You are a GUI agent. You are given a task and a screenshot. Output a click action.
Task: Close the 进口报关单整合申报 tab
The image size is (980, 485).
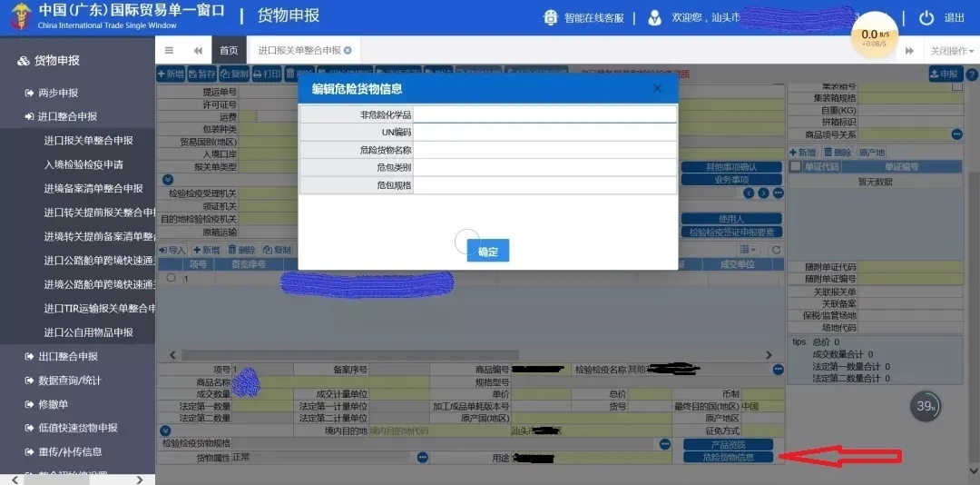pos(348,51)
